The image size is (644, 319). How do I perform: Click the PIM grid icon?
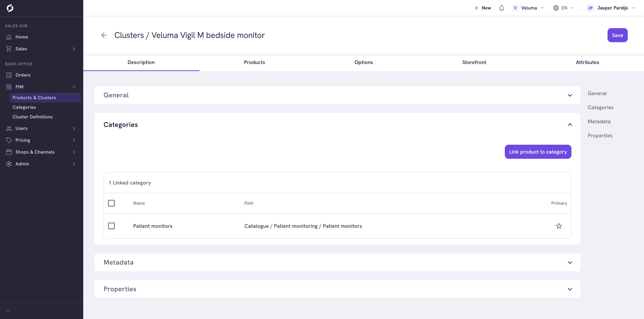click(9, 87)
